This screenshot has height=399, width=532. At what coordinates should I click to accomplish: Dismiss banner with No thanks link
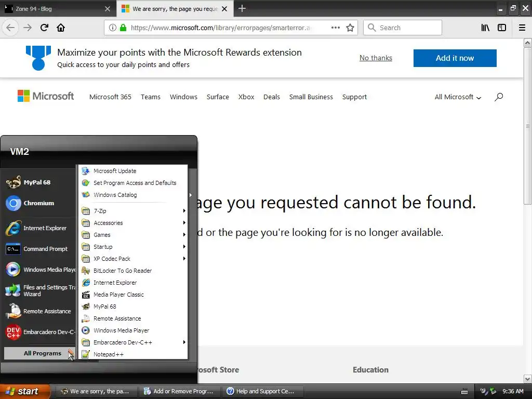(376, 58)
